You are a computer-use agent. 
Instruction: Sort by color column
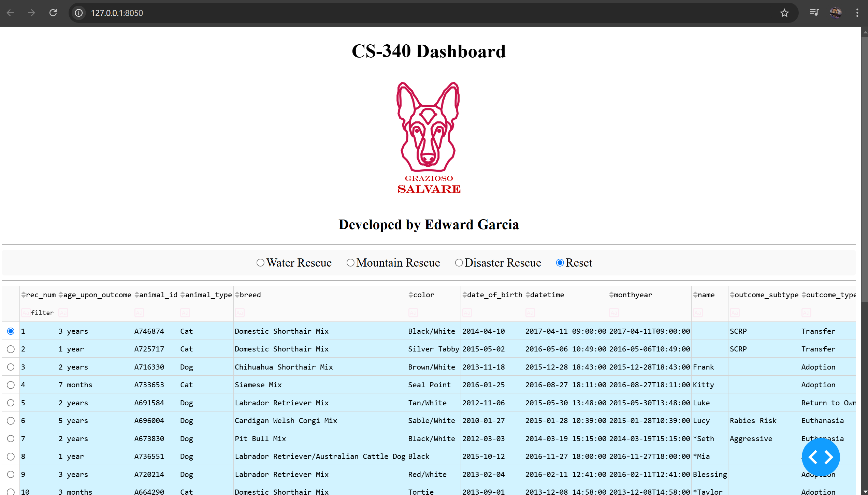(x=411, y=295)
